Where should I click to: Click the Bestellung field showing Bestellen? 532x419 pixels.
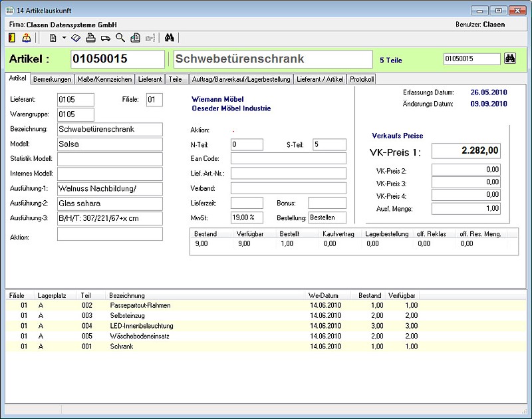click(x=327, y=217)
